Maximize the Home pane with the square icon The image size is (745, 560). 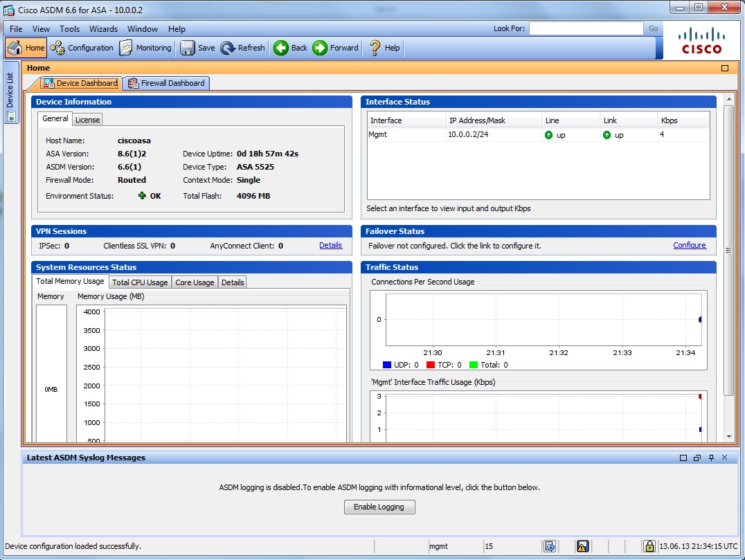[x=724, y=68]
